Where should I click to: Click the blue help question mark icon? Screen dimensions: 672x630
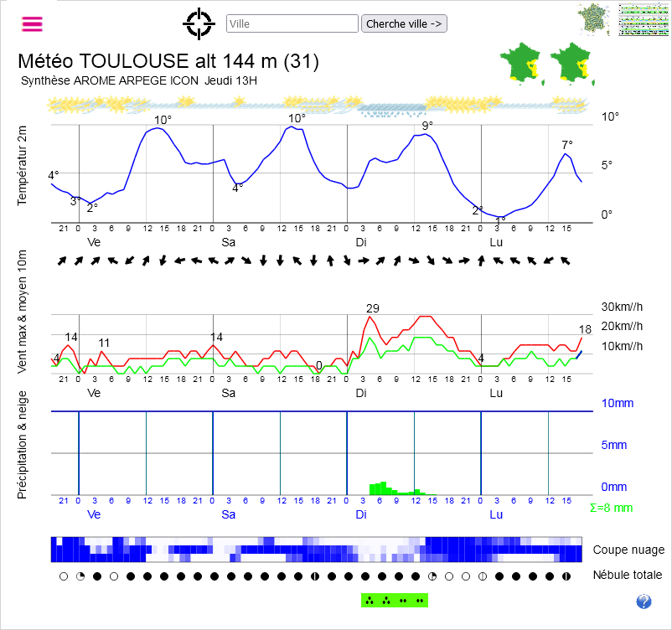644,602
